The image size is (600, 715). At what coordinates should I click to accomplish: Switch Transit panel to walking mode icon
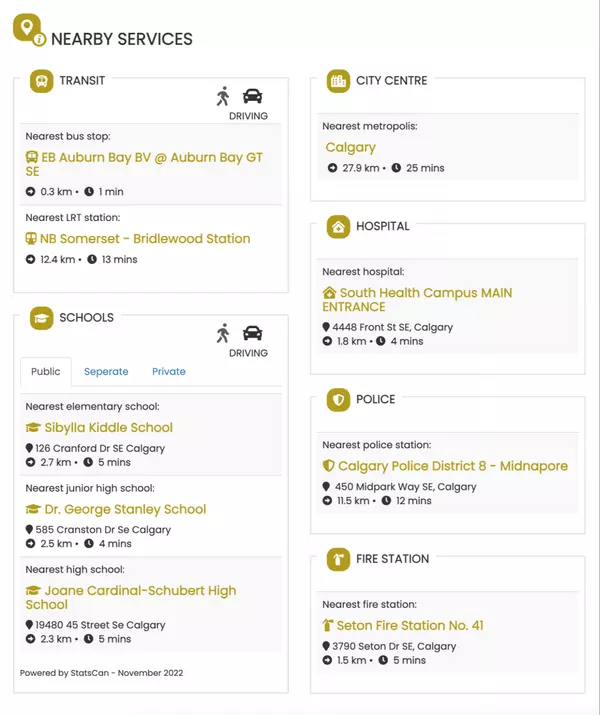223,96
